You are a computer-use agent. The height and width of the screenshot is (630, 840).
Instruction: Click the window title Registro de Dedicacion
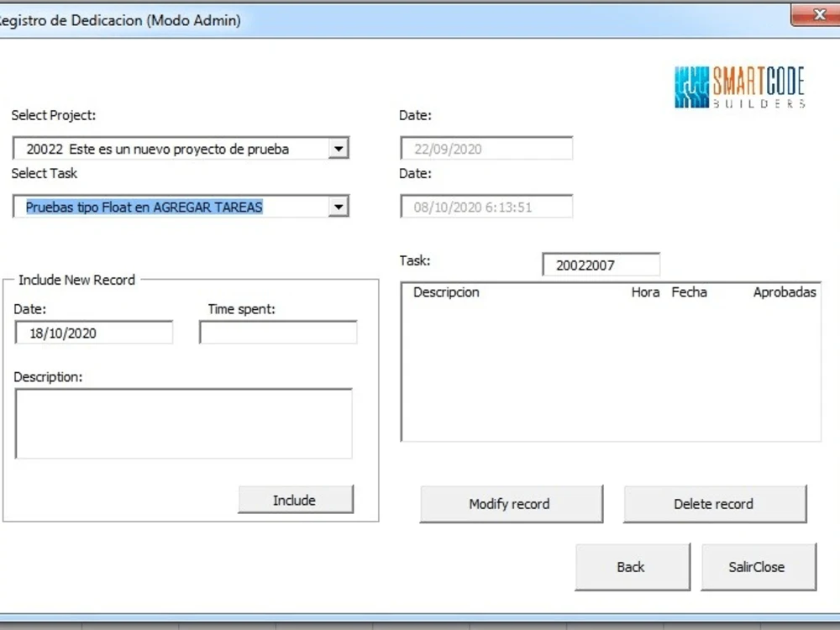click(x=118, y=20)
